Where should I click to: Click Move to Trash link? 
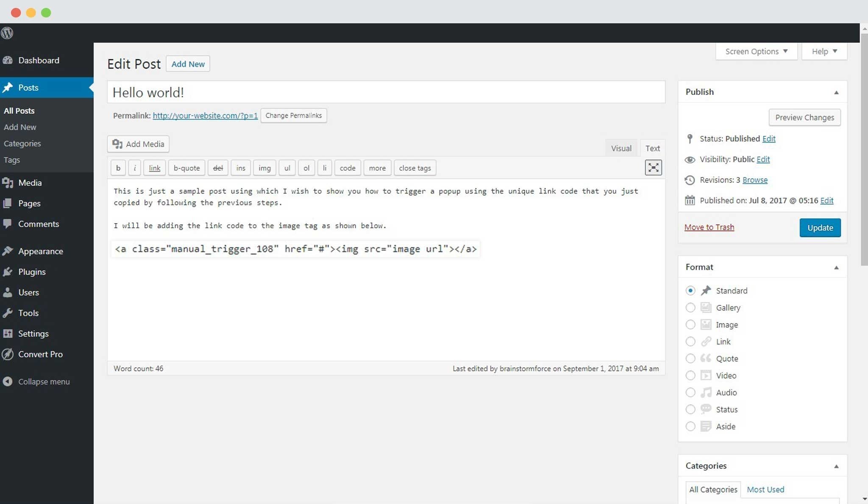709,227
